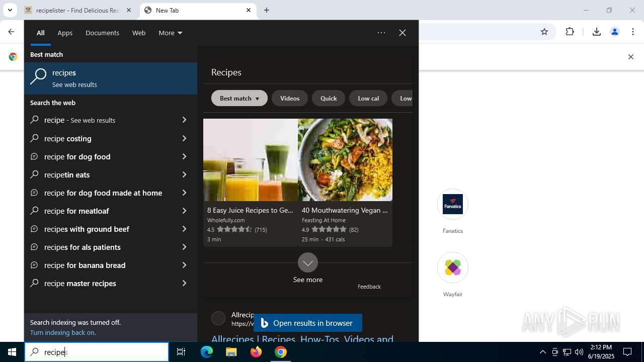Open the Fanatics shortcut

point(453,212)
